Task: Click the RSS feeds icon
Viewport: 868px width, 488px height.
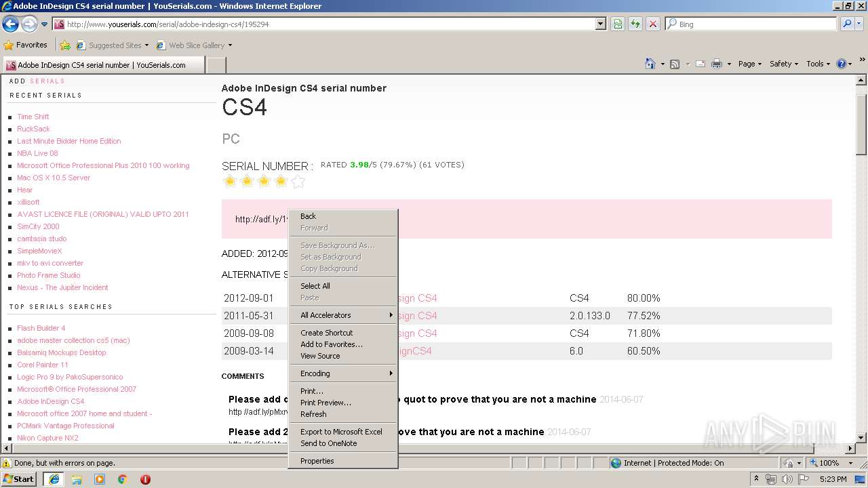Action: [x=675, y=64]
